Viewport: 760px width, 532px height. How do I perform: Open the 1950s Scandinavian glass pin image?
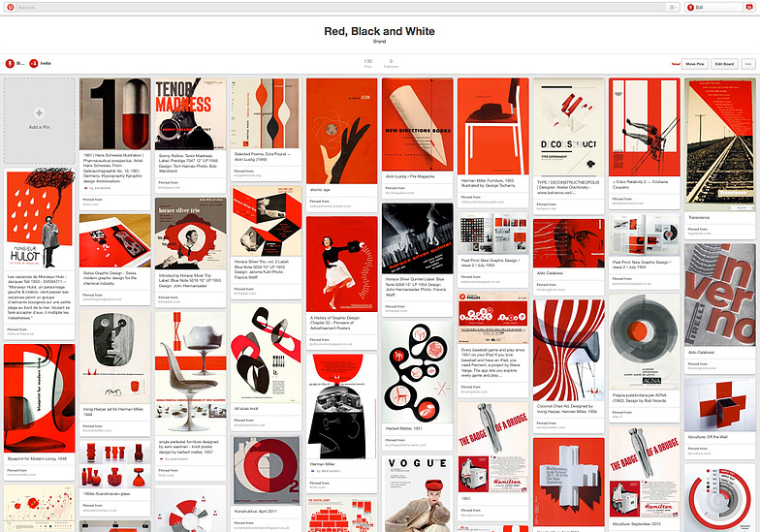point(114,464)
